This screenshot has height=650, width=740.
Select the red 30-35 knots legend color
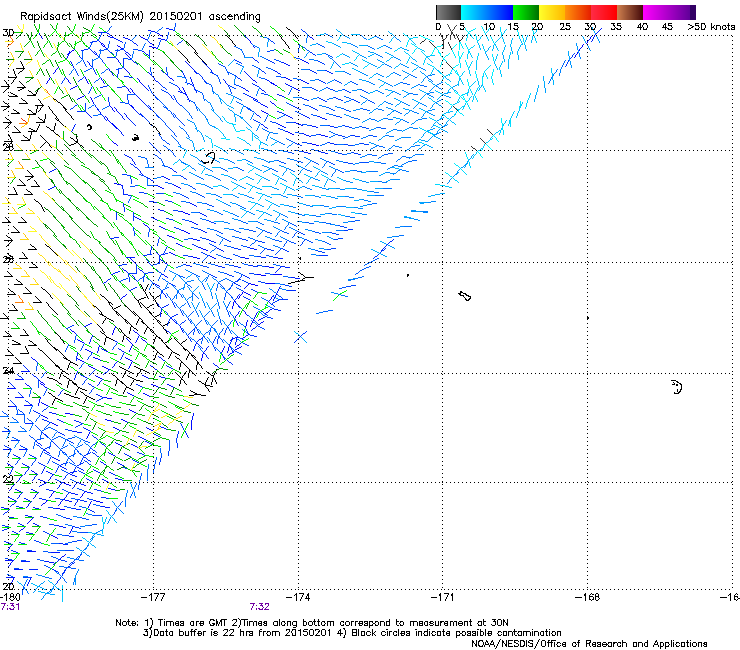pos(604,12)
